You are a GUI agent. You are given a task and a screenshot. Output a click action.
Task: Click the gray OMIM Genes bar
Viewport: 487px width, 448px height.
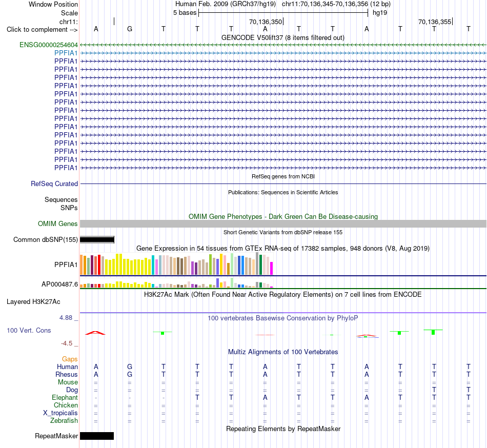tap(283, 224)
